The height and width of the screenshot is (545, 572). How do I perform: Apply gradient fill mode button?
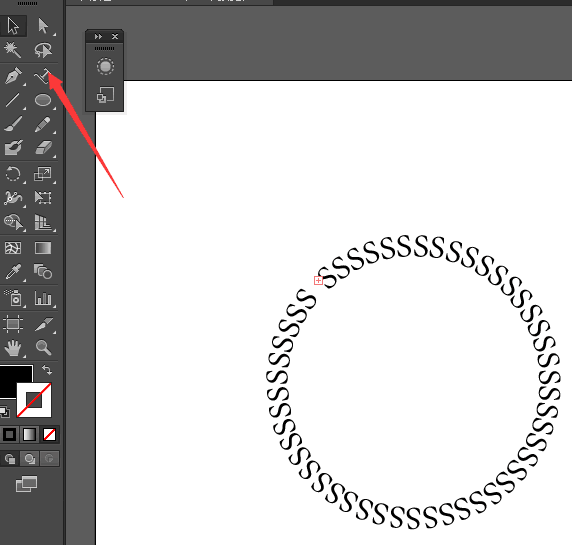point(29,434)
